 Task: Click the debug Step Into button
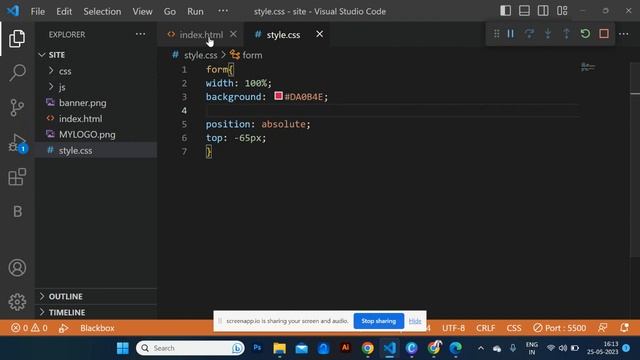pyautogui.click(x=548, y=34)
